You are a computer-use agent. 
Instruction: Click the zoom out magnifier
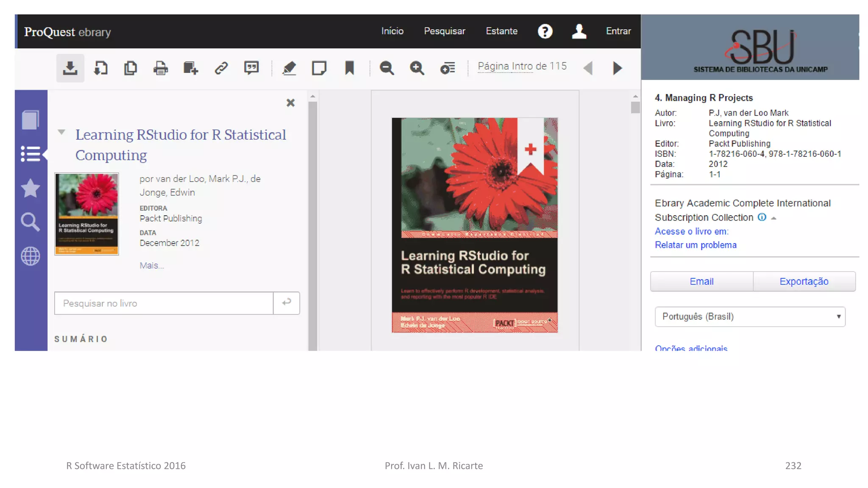pos(387,68)
